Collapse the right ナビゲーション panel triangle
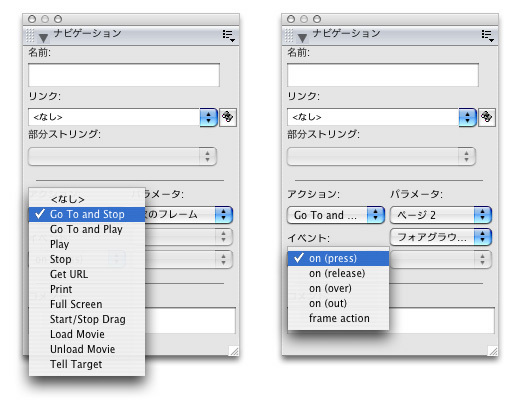Screen dimensions: 526x405 click(302, 38)
